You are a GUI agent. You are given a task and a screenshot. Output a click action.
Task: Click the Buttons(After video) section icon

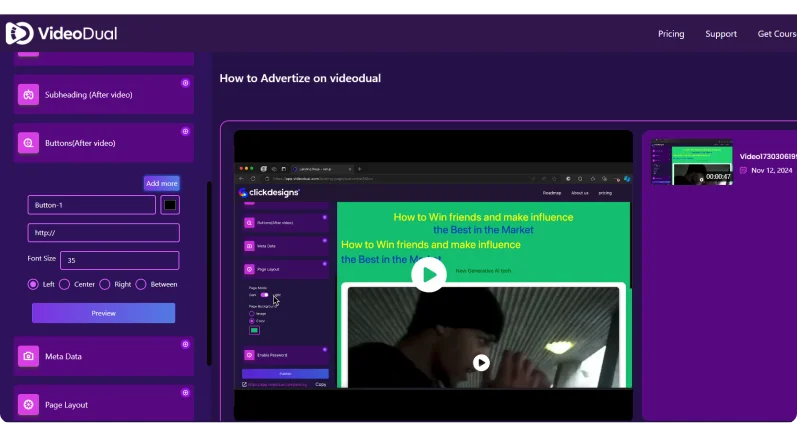tap(28, 143)
